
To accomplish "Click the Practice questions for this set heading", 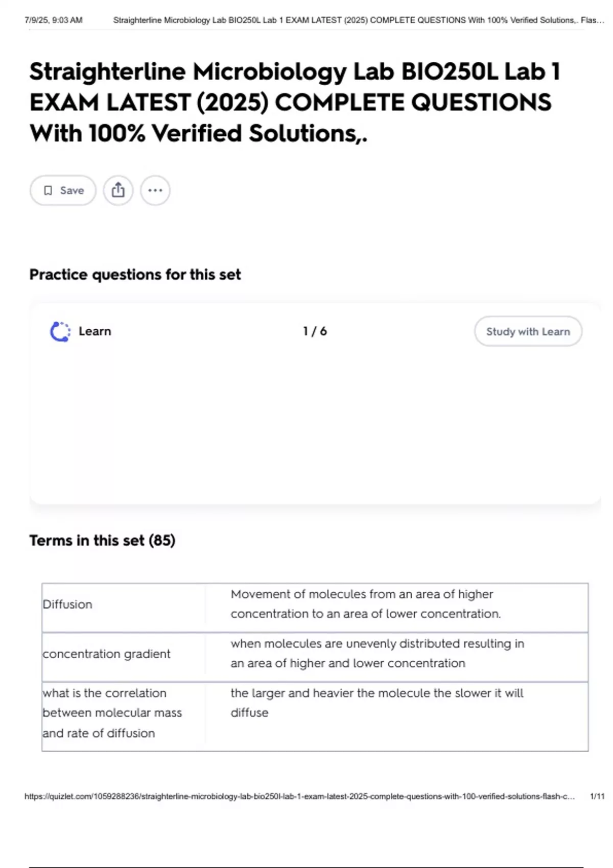I will tap(135, 275).
